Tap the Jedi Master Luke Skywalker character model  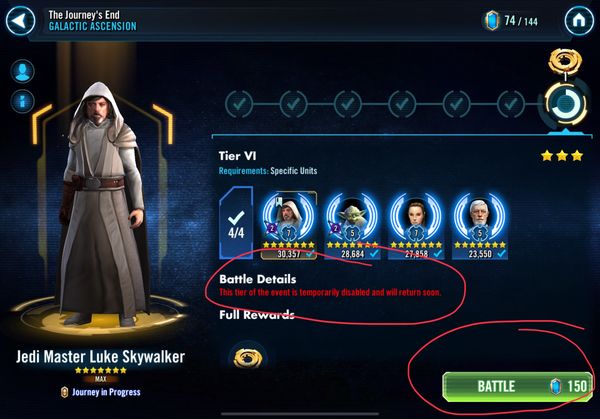click(101, 203)
